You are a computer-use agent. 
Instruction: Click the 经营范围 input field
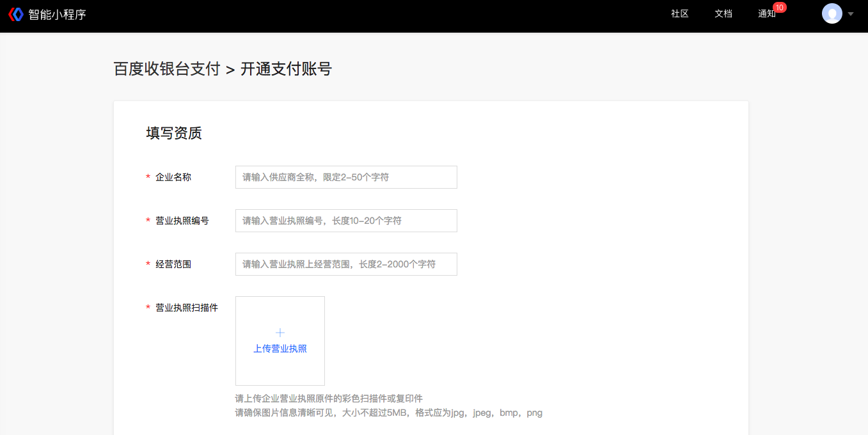pos(345,264)
